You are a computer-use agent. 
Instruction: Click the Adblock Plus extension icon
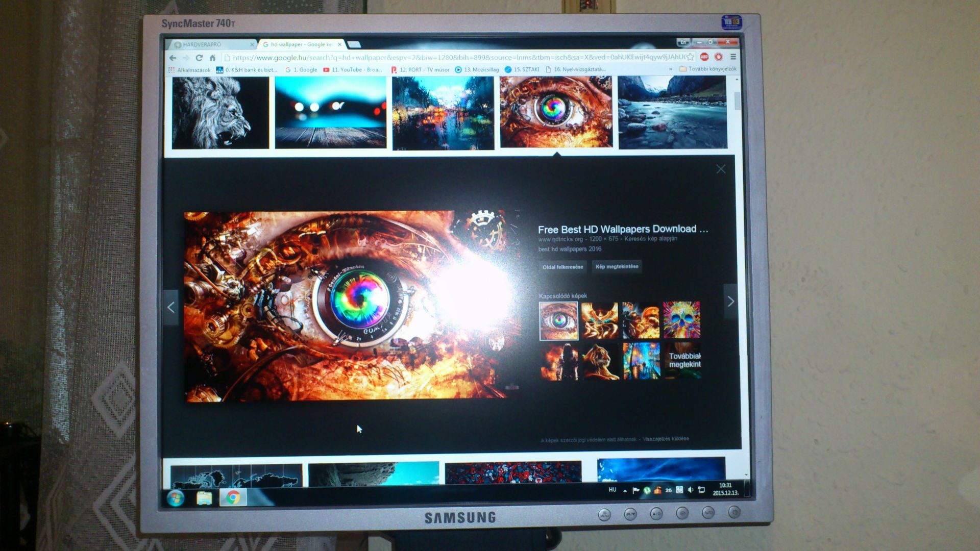[704, 57]
